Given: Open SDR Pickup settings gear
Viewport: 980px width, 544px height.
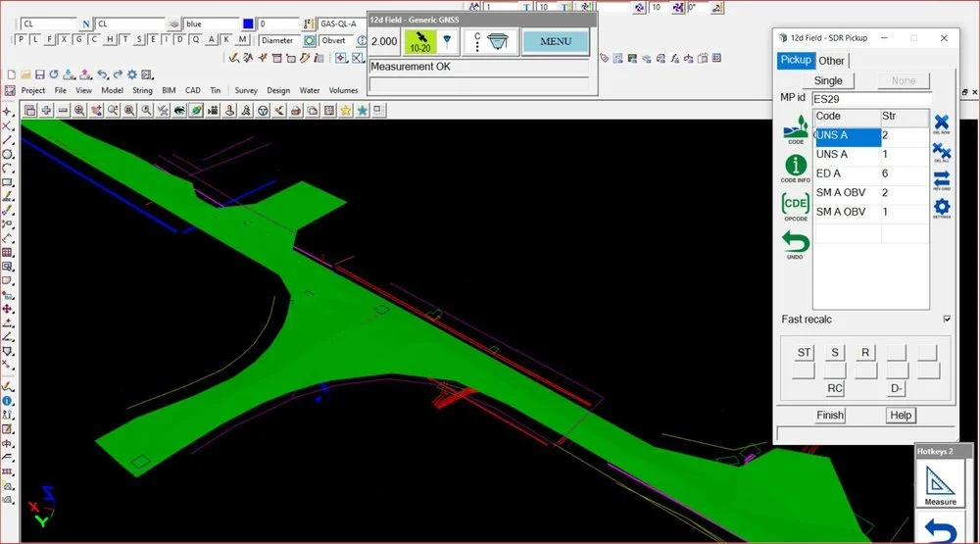Looking at the screenshot, I should click(941, 208).
